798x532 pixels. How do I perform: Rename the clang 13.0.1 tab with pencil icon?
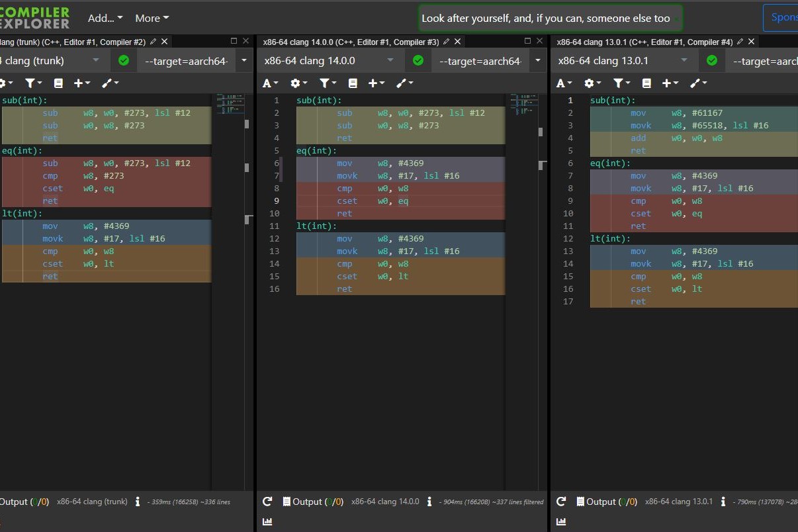[740, 42]
